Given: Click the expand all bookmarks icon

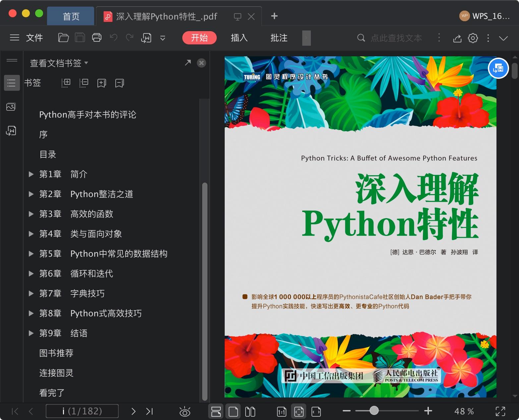Looking at the screenshot, I should (x=66, y=83).
